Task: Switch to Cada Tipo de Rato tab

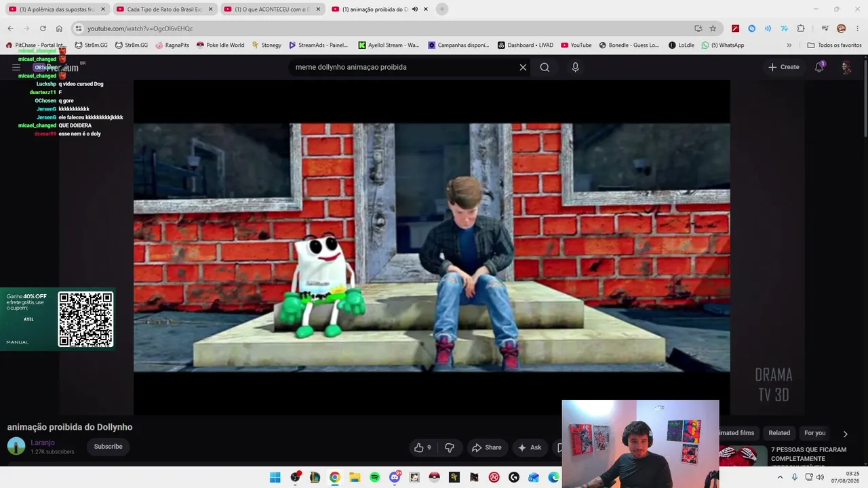Action: click(164, 9)
